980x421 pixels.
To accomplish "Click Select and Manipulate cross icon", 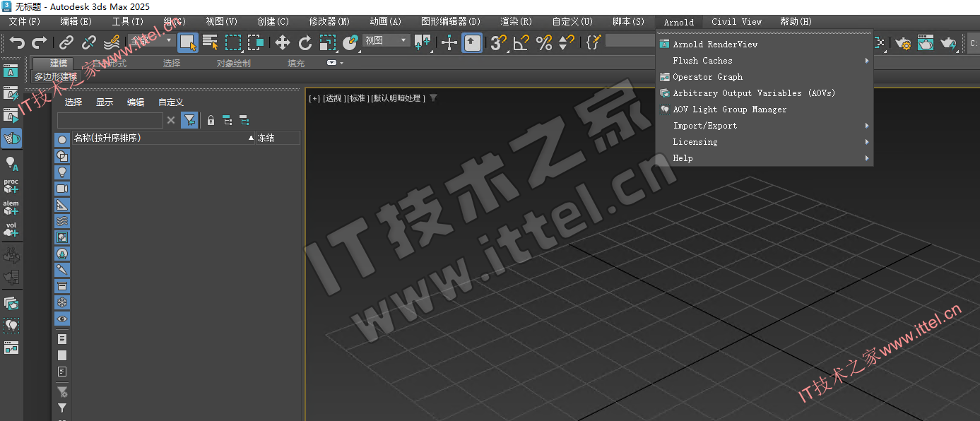I will pos(449,43).
